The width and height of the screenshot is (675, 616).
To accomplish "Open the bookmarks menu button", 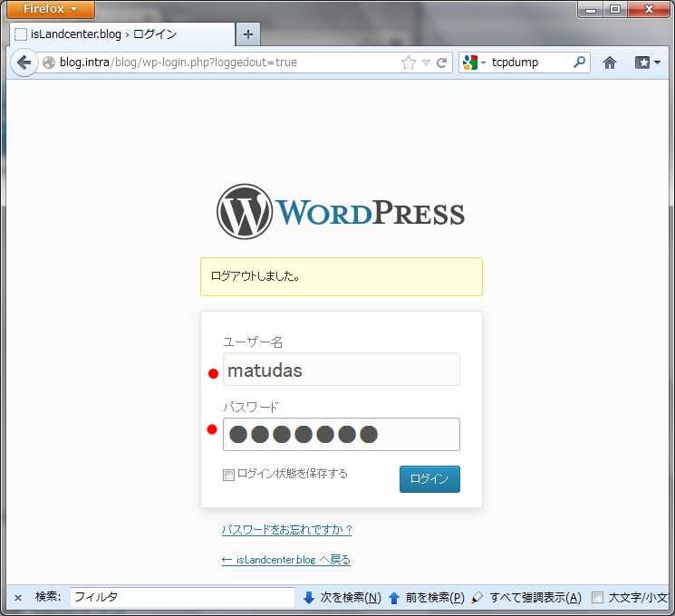I will 648,63.
